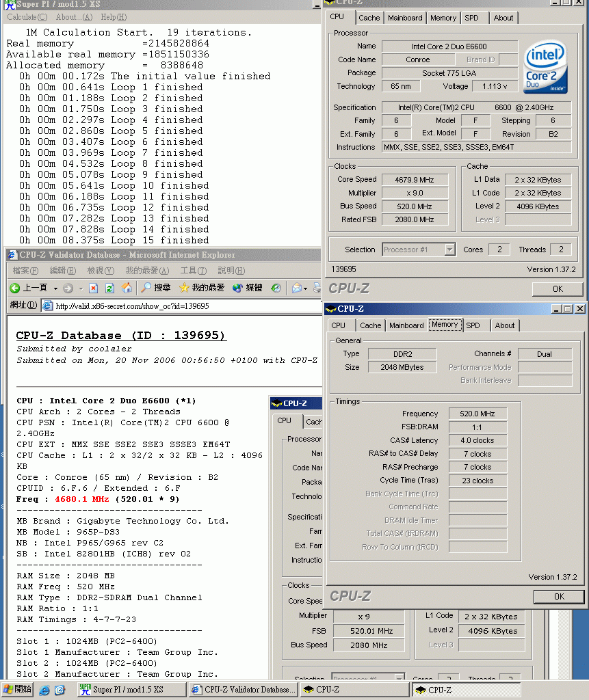Viewport: 589px width, 700px height.
Task: Click the Mail envelope toolbar icon
Action: pos(297,288)
